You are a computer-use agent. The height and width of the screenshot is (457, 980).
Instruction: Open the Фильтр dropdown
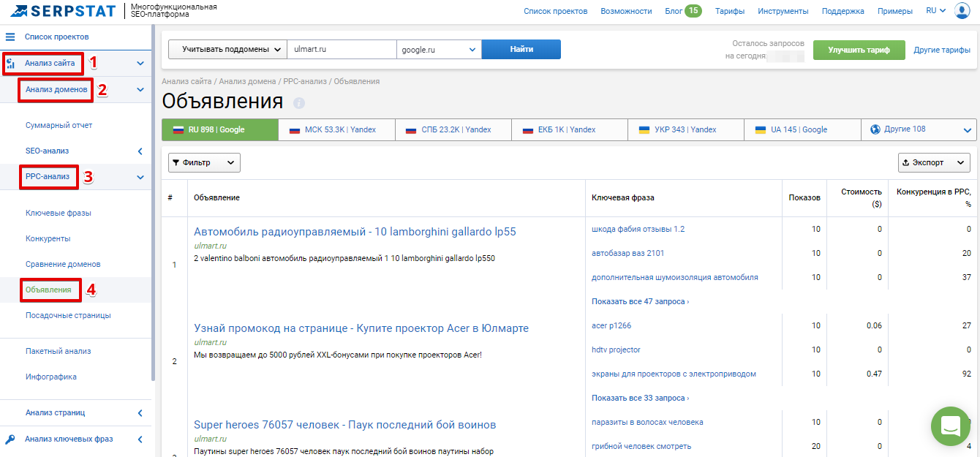click(x=204, y=162)
